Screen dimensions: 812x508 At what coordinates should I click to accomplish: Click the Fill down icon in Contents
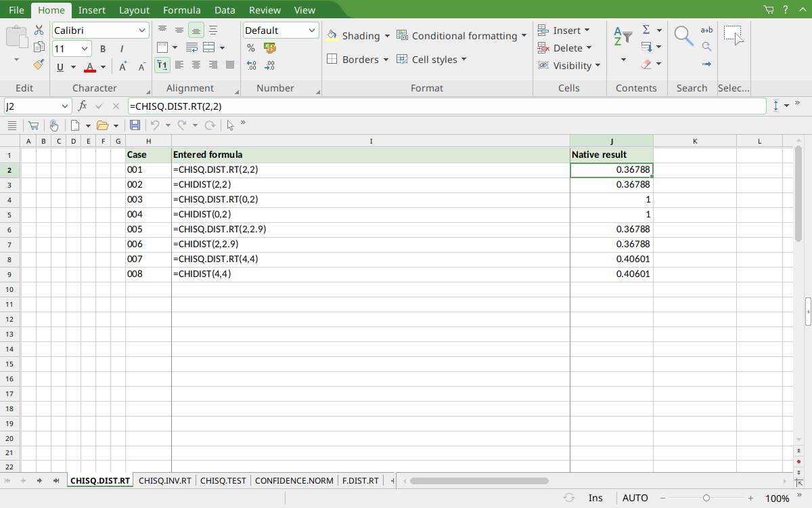646,47
